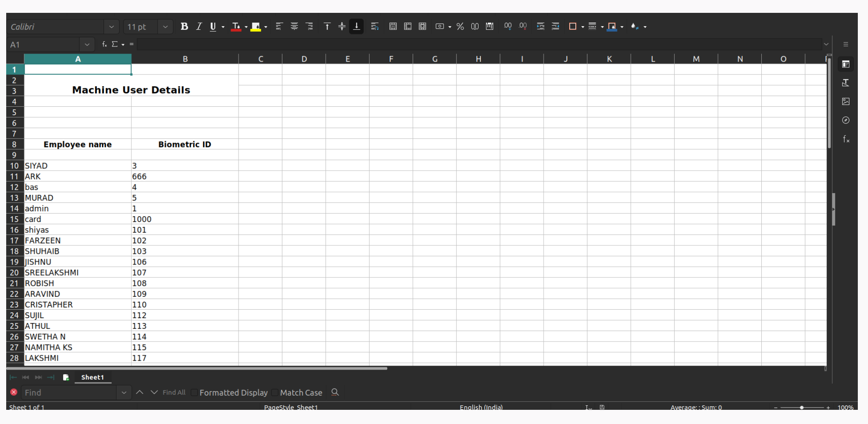Close the Find toolbar
Image resolution: width=868 pixels, height=424 pixels.
pyautogui.click(x=14, y=392)
